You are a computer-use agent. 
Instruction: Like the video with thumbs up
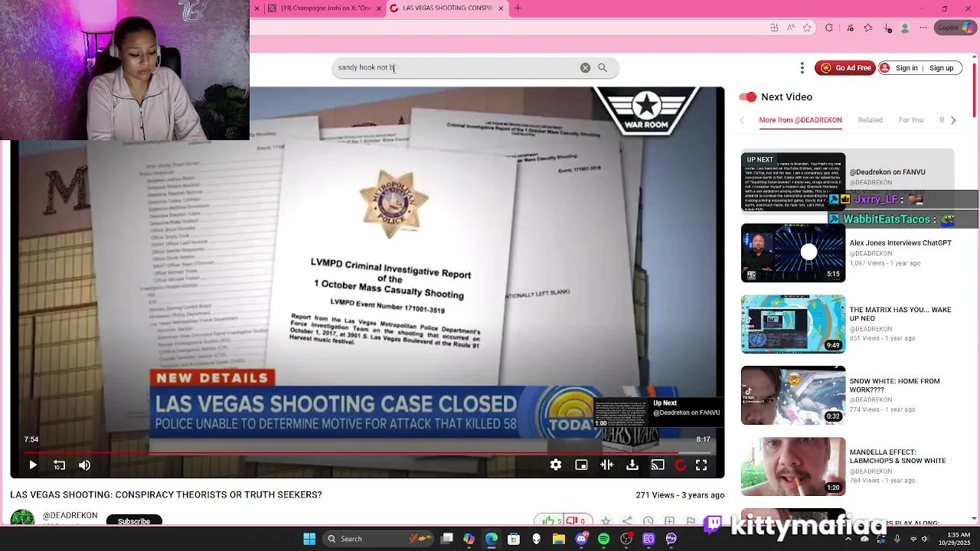click(x=549, y=521)
